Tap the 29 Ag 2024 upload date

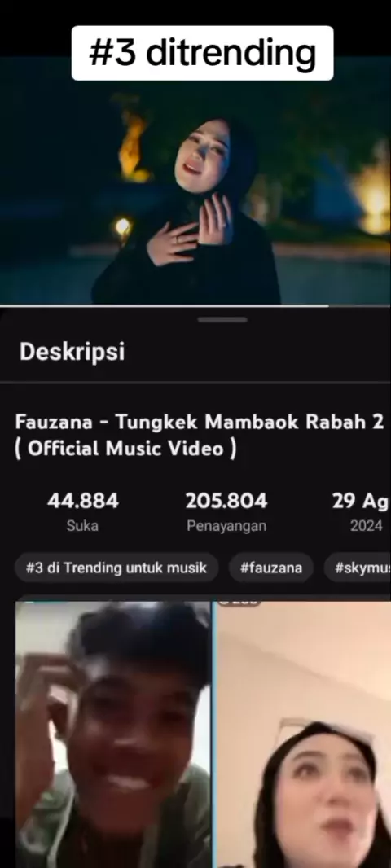[x=362, y=511]
